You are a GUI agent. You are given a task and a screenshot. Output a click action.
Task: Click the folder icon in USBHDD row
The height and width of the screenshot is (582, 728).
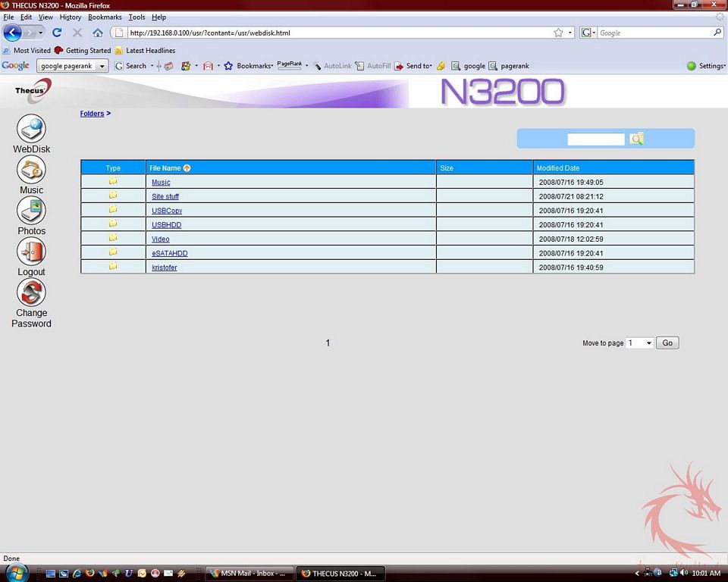tap(113, 224)
